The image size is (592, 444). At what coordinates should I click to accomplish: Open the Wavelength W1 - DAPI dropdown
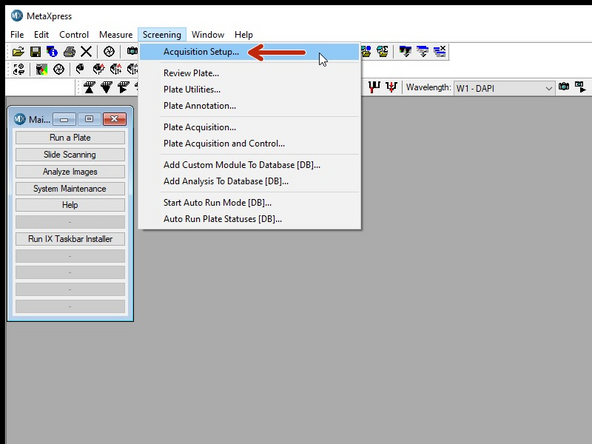point(504,88)
